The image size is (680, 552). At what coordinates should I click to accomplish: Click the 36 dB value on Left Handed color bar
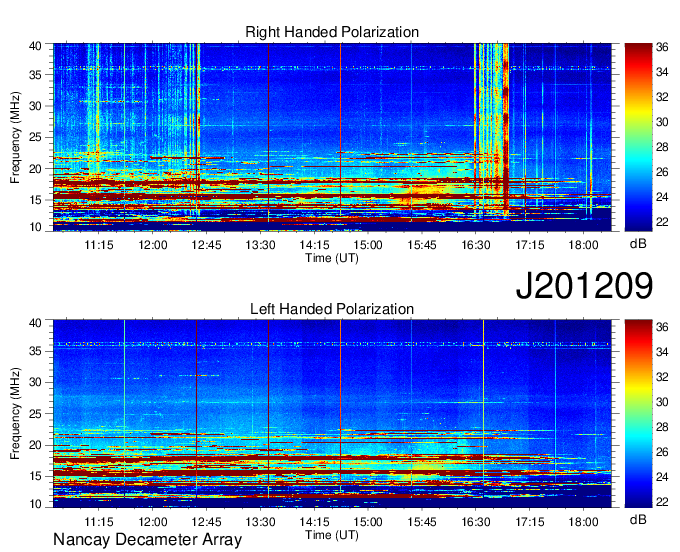[x=662, y=327]
